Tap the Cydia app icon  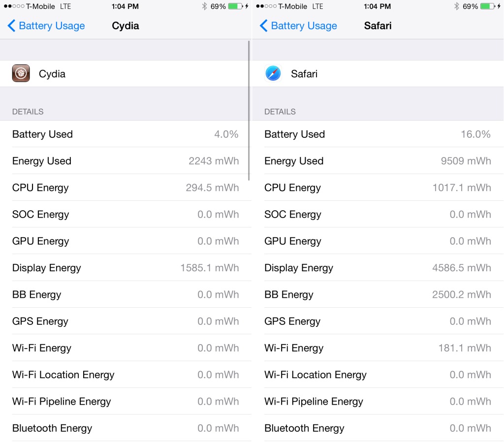(x=21, y=73)
